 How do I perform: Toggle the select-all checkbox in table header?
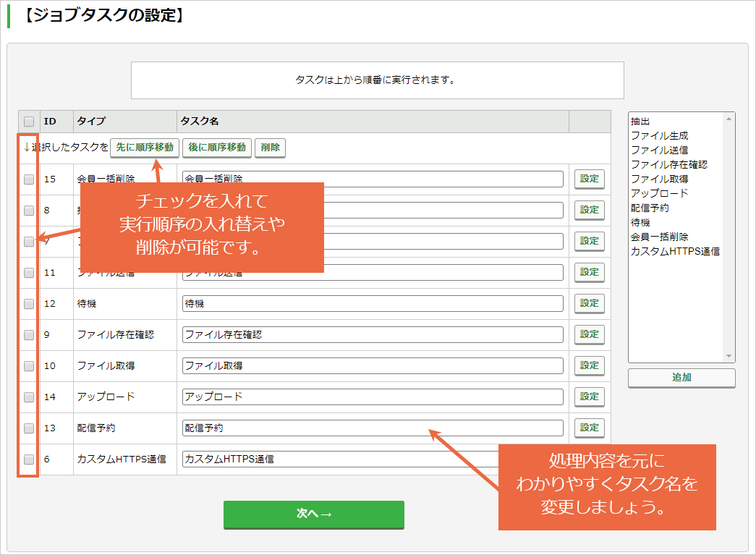pos(29,122)
